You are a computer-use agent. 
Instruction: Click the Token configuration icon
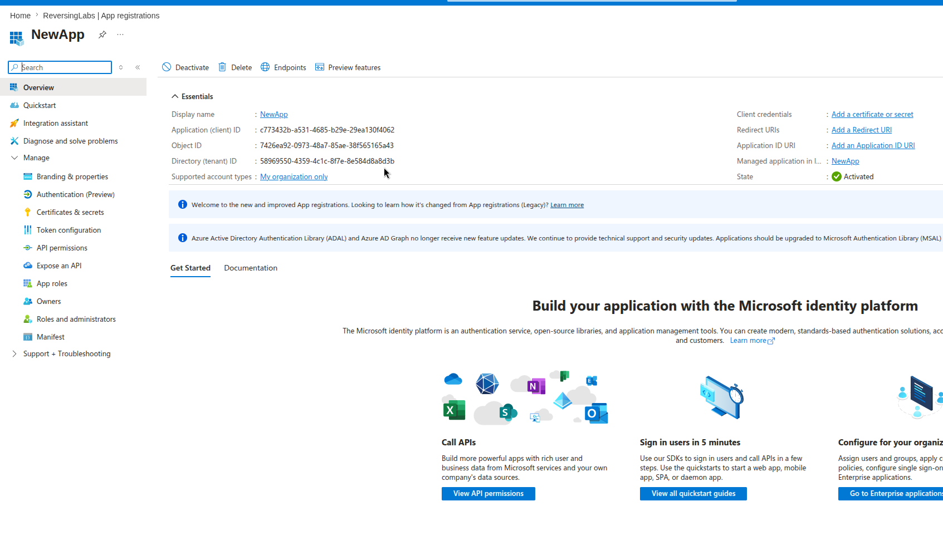point(28,230)
